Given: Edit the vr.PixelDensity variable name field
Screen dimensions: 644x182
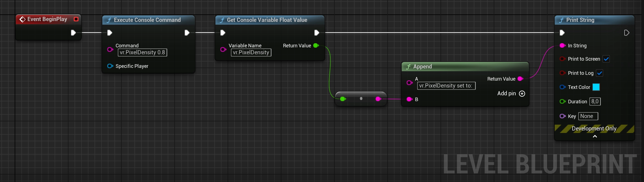Looking at the screenshot, I should (x=251, y=52).
